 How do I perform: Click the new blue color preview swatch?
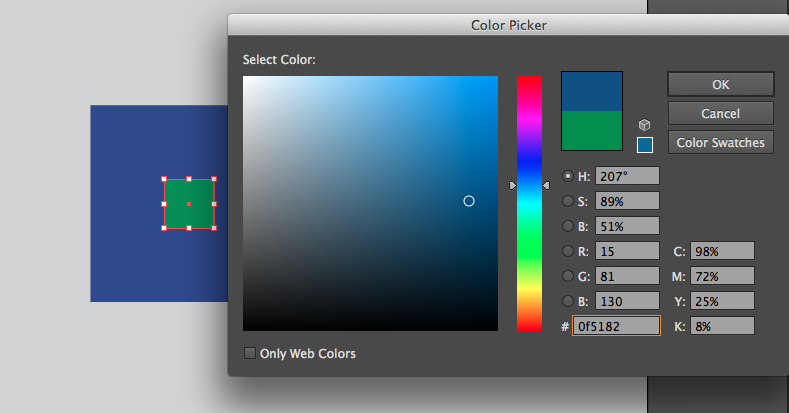592,90
